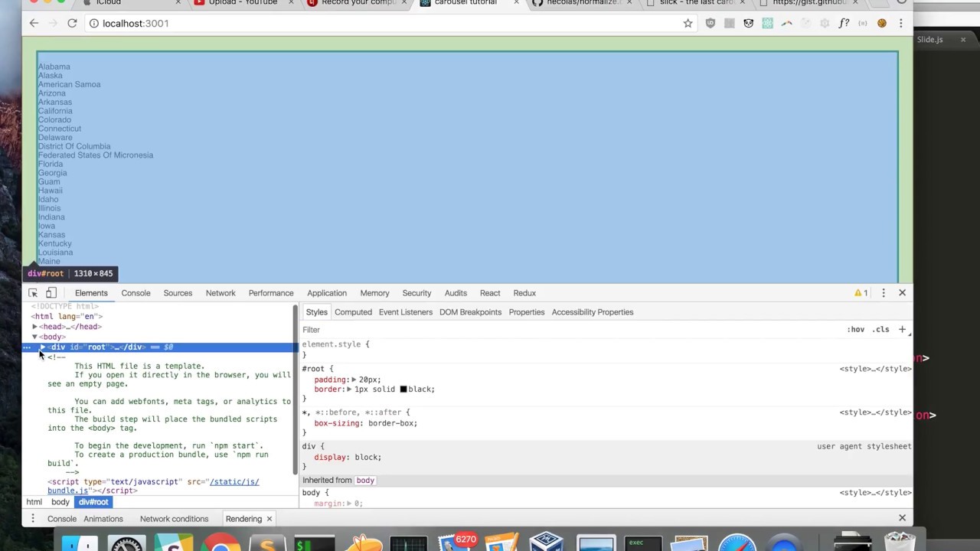Open the Accessibility Properties sidebar tab
Viewport: 980px width, 551px height.
(x=593, y=312)
